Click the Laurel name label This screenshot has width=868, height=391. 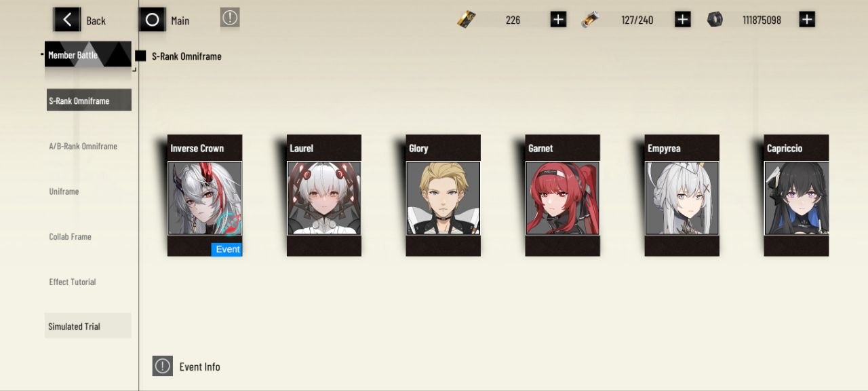[x=301, y=148]
